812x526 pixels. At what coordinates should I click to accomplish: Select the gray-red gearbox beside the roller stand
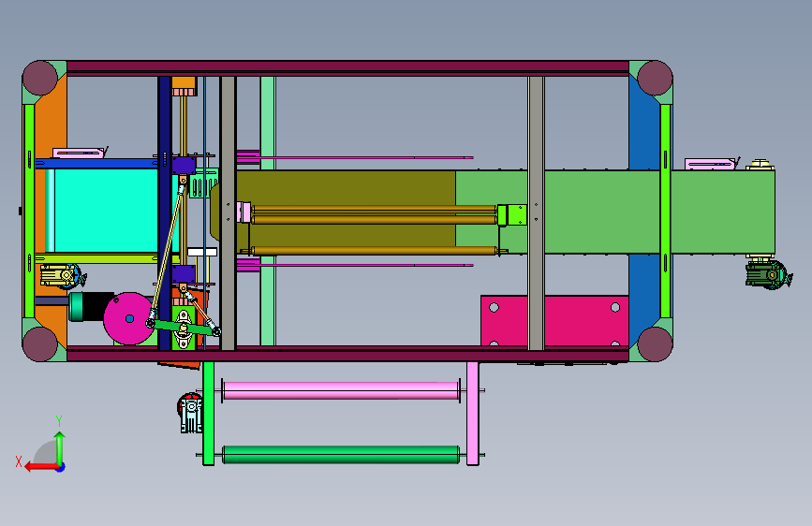click(x=190, y=413)
